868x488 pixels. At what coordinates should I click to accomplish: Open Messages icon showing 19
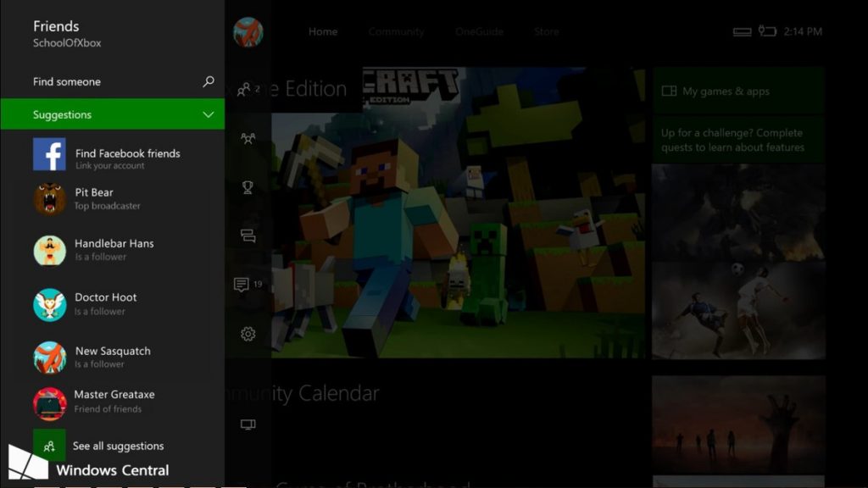click(x=248, y=285)
